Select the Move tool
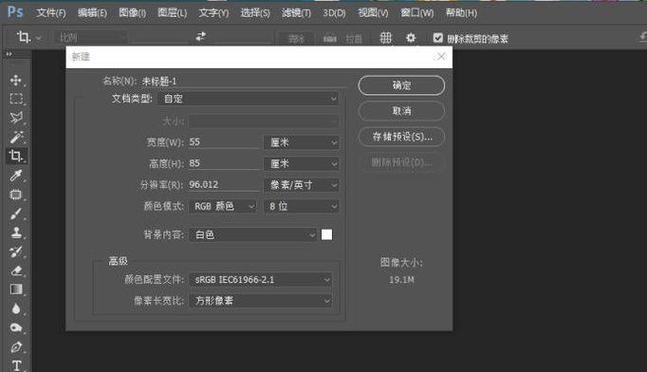 16,80
